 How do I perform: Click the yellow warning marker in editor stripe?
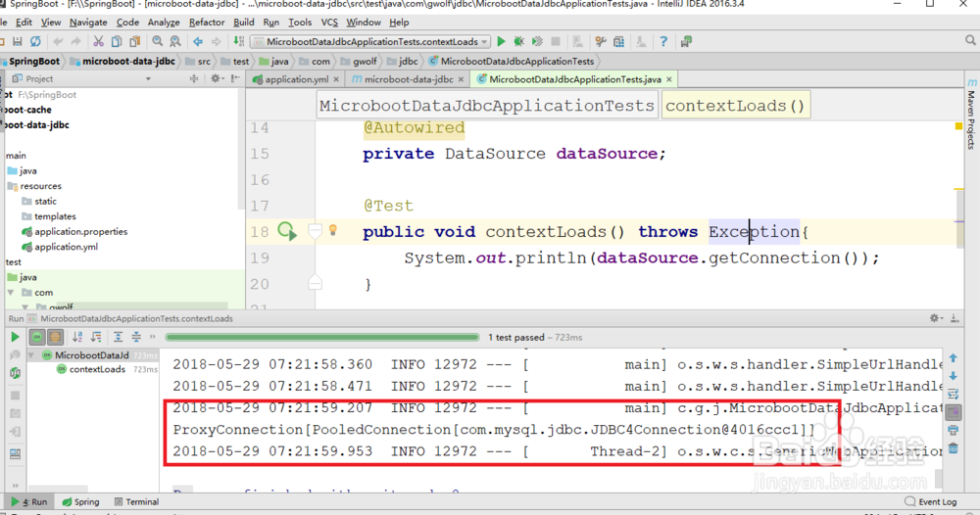958,126
